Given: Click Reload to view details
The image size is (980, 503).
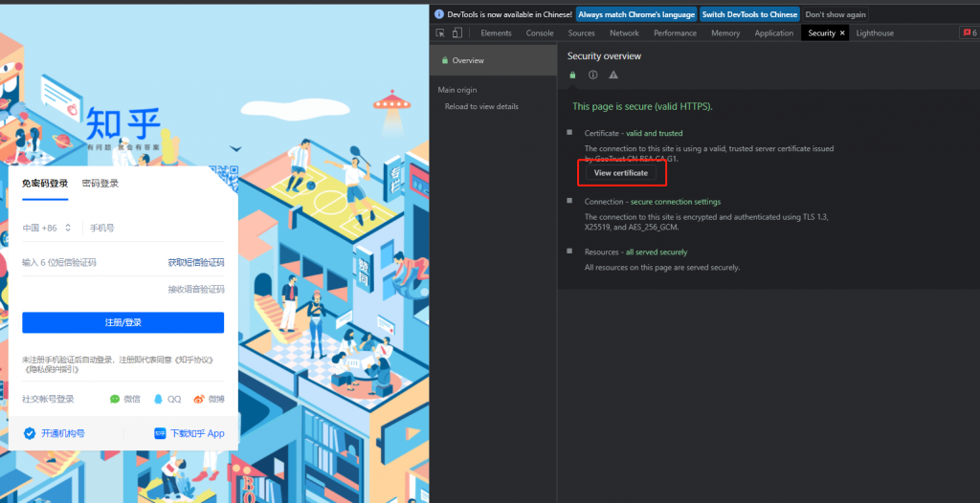Looking at the screenshot, I should tap(481, 106).
